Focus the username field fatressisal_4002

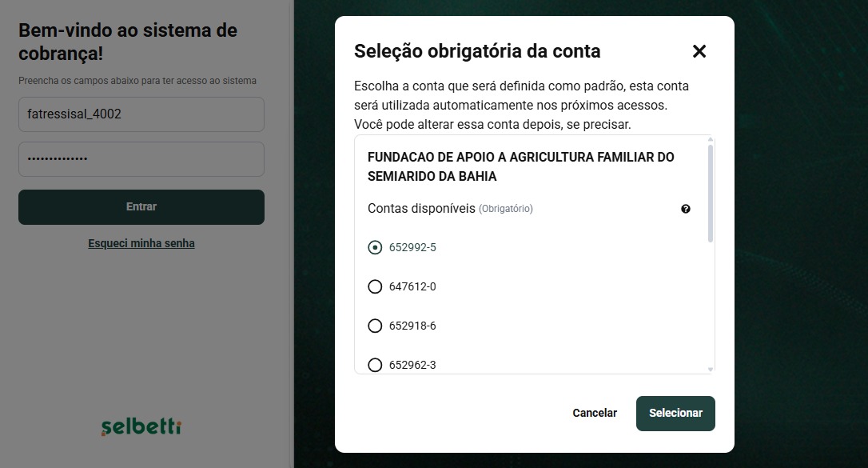[x=141, y=114]
